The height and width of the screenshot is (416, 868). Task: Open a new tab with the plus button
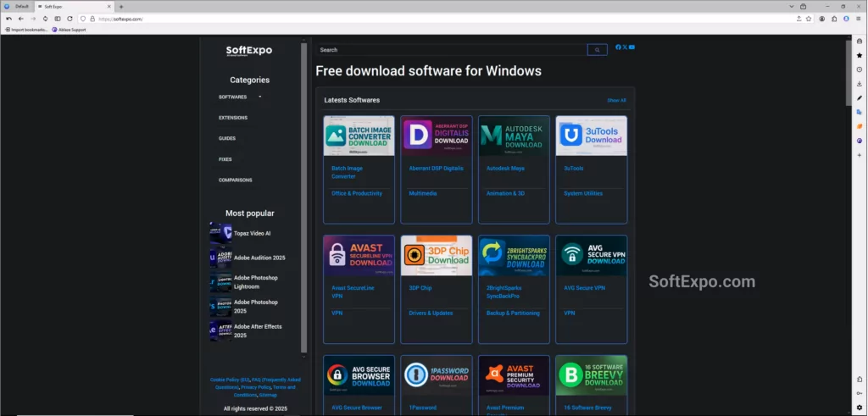[121, 7]
